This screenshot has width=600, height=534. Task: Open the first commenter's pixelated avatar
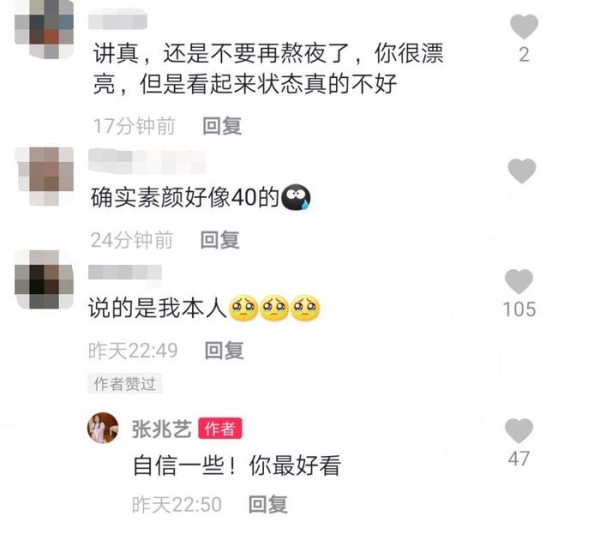click(x=44, y=29)
